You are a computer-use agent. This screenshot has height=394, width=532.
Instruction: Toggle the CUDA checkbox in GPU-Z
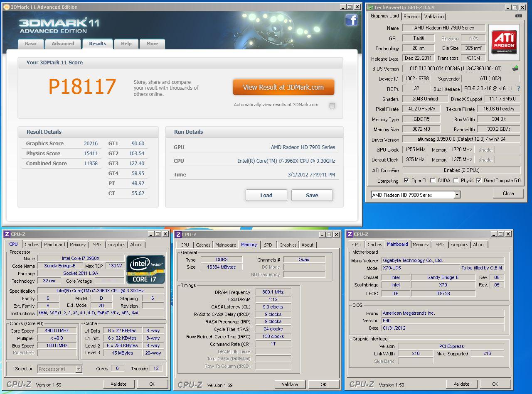pyautogui.click(x=433, y=180)
